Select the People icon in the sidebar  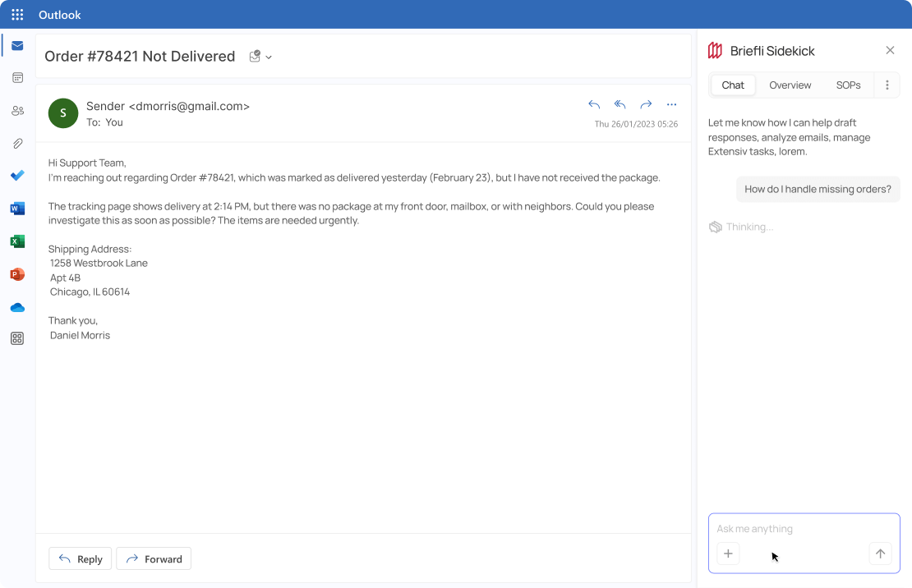coord(17,110)
